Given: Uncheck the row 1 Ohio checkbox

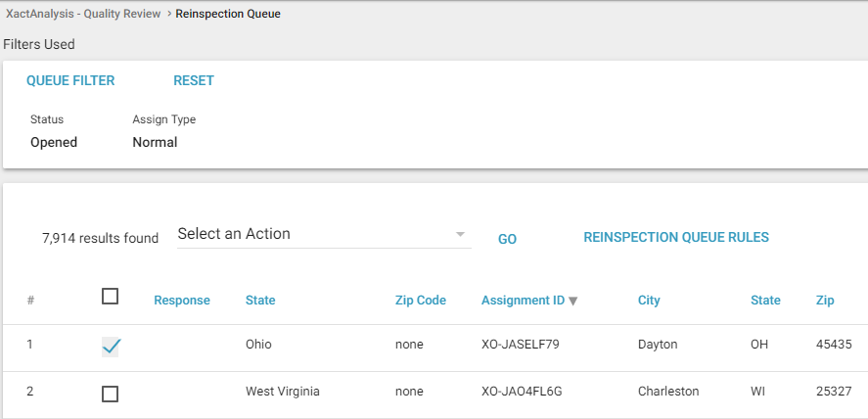Looking at the screenshot, I should [111, 346].
